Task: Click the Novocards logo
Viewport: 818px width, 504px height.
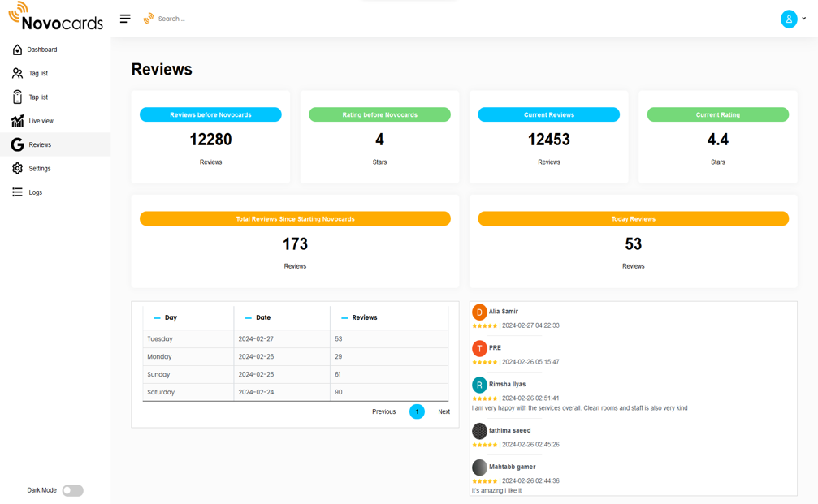Action: tap(55, 17)
